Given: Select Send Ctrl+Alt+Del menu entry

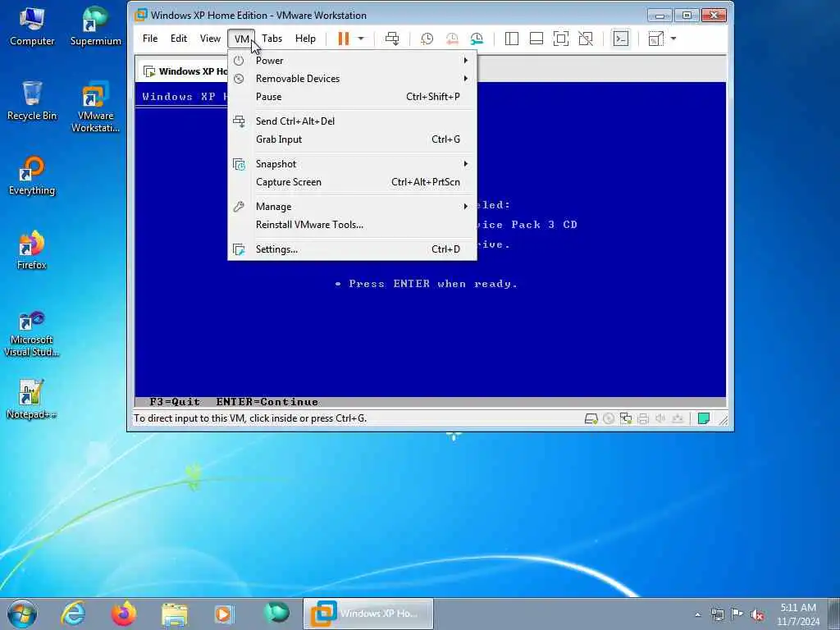Looking at the screenshot, I should (352, 121).
